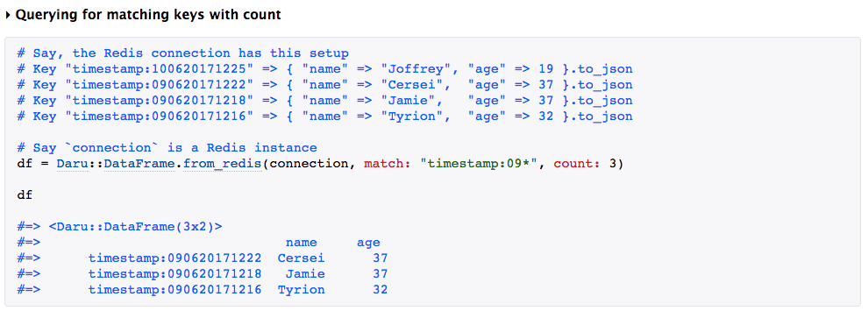Screen dimensions: 868x318
Task: Open the DataFrame link before from_redis
Action: [140, 164]
